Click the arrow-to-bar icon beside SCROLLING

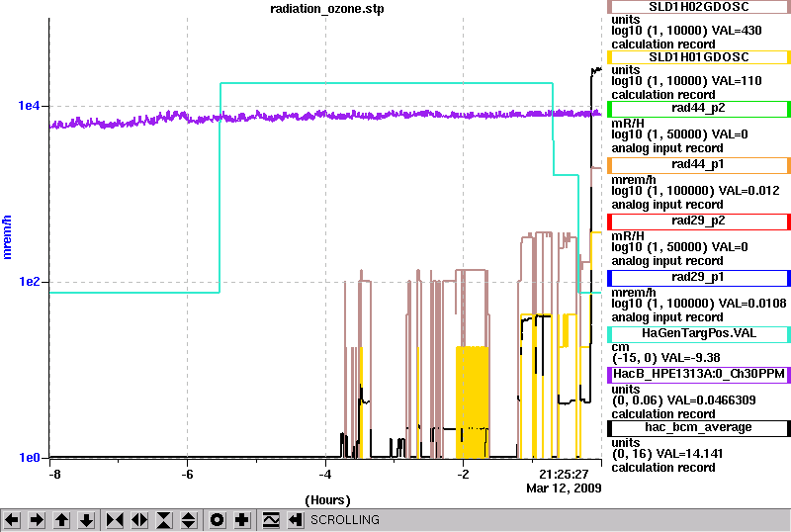[296, 520]
